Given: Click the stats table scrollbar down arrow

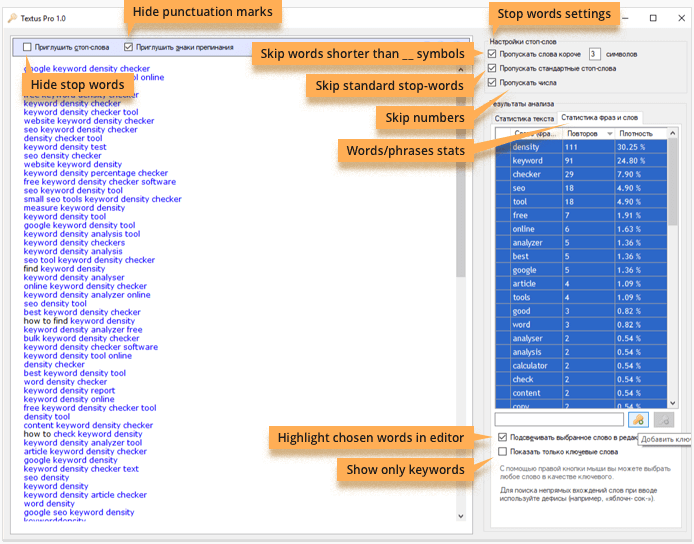Looking at the screenshot, I should [x=673, y=403].
